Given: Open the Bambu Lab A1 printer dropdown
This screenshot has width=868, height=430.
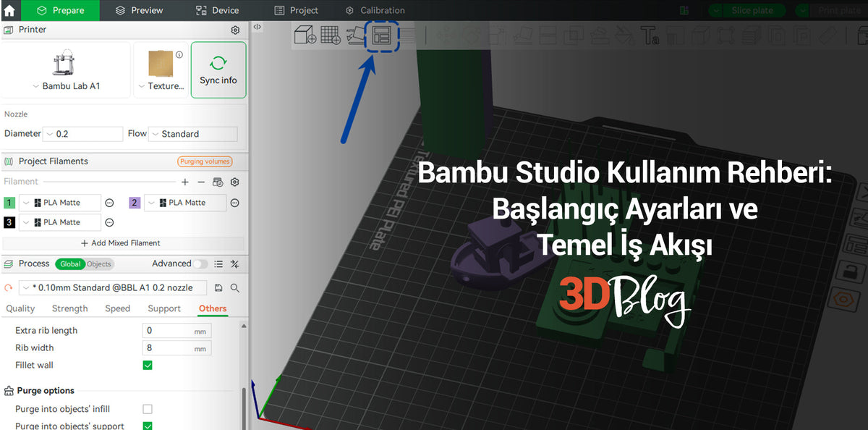Looking at the screenshot, I should click(x=66, y=86).
